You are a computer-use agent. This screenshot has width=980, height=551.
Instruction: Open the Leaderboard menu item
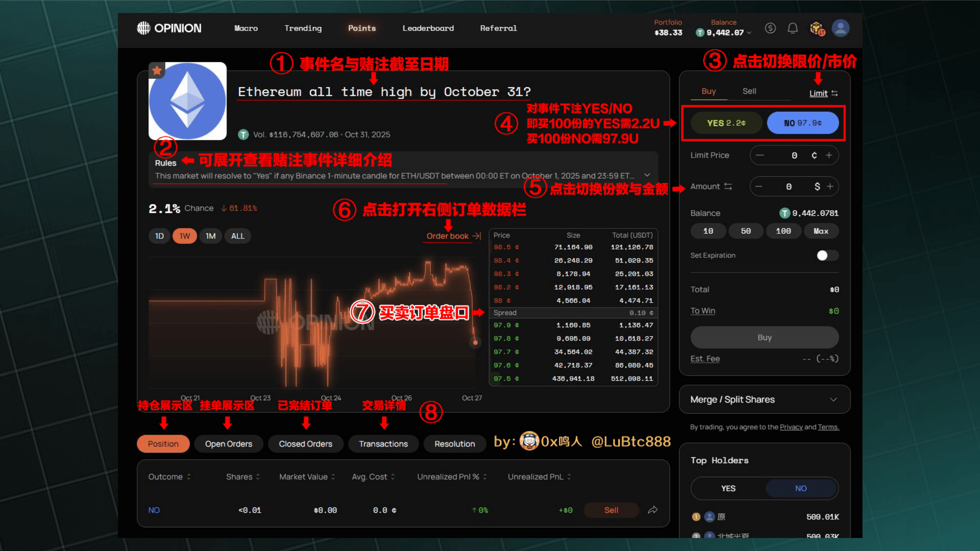[428, 28]
